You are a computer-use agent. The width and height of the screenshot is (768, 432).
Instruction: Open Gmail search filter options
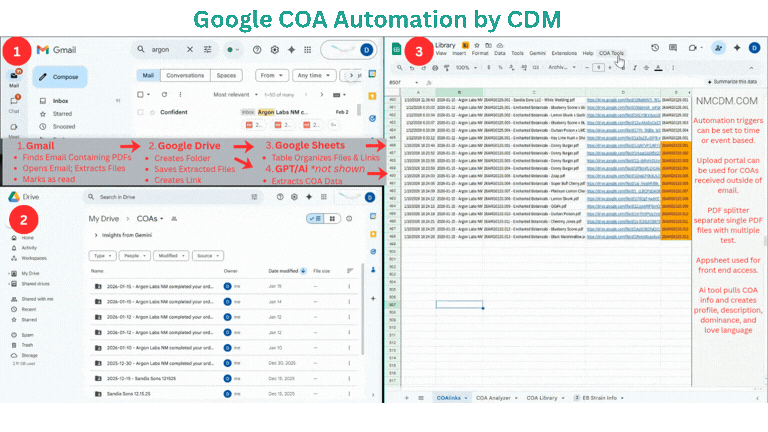tap(208, 49)
